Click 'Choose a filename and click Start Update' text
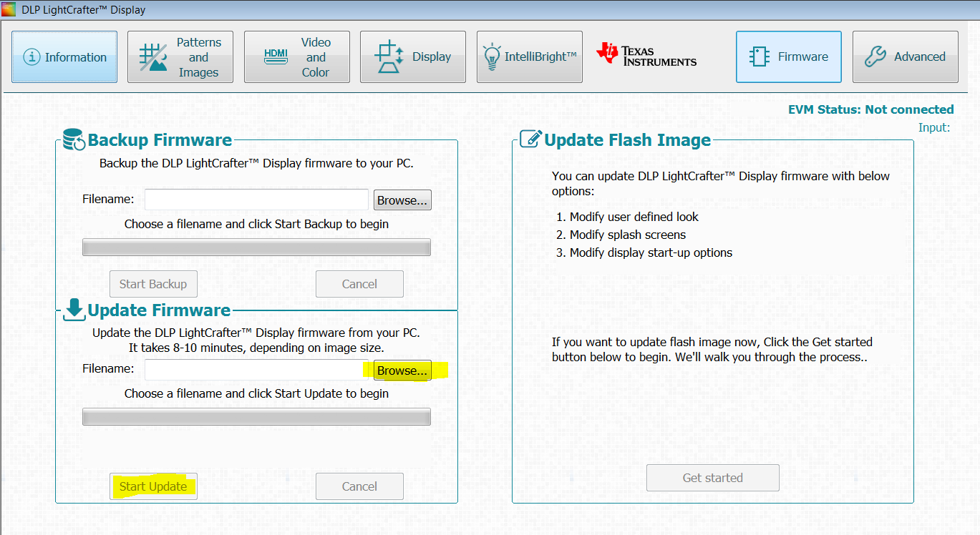Screen dimensions: 980x535 pos(256,393)
